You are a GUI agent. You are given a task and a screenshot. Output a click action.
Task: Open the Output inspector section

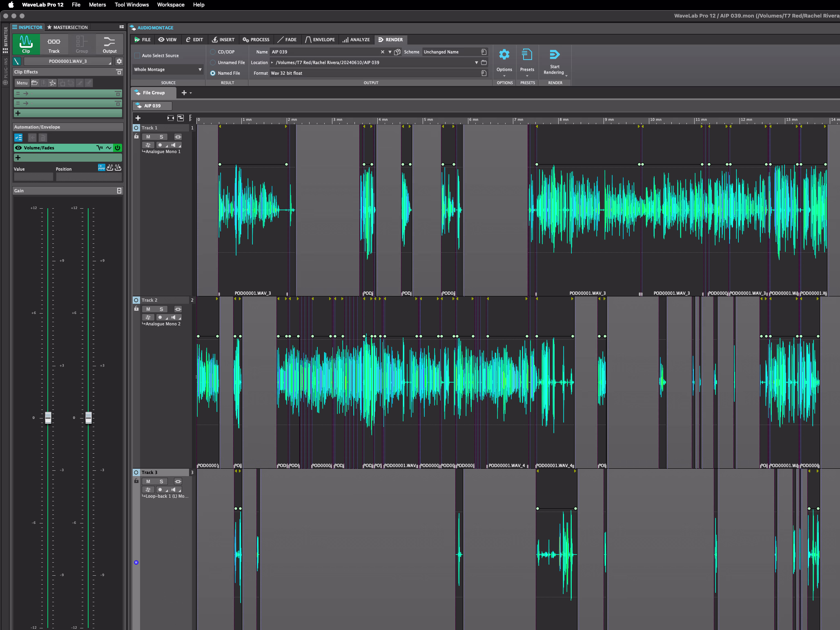coord(109,44)
